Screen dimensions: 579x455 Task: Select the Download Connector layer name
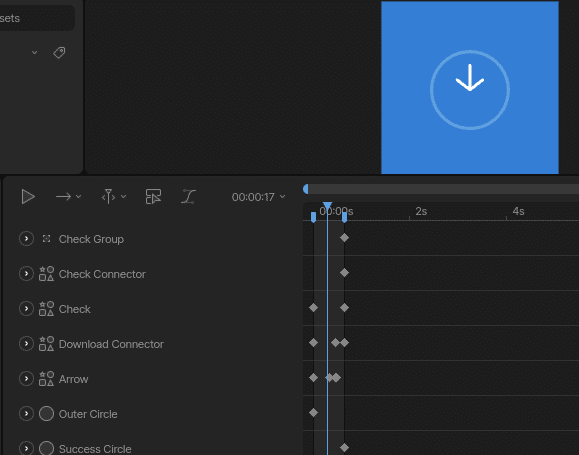111,344
